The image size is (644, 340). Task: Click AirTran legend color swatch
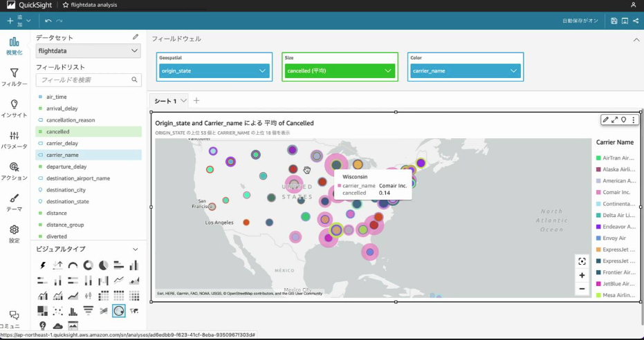pos(598,158)
